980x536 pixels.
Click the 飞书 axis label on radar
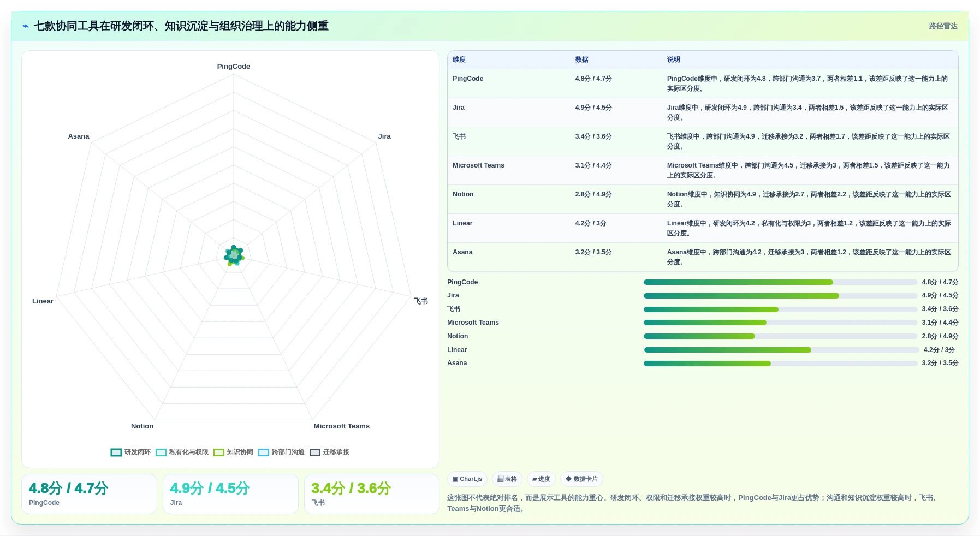[421, 301]
